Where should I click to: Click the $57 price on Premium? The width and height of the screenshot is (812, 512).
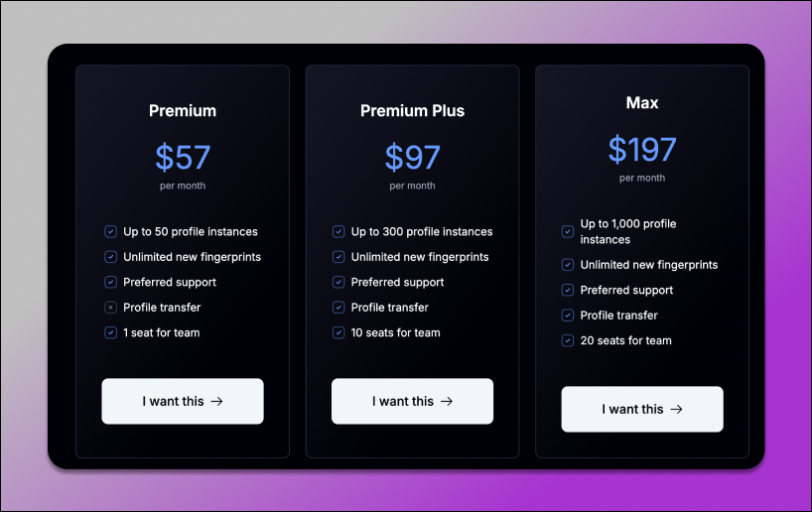183,157
